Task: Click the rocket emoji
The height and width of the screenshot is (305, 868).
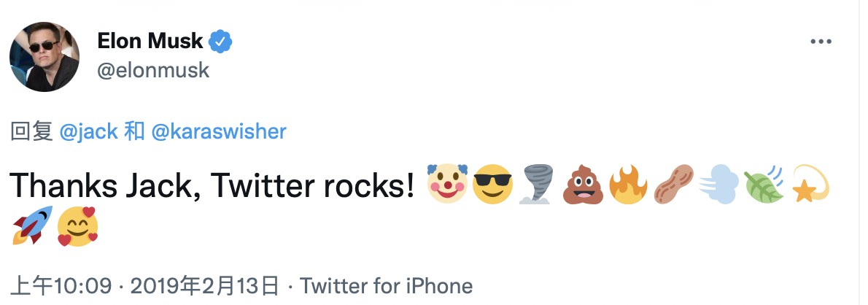Action: 32,225
